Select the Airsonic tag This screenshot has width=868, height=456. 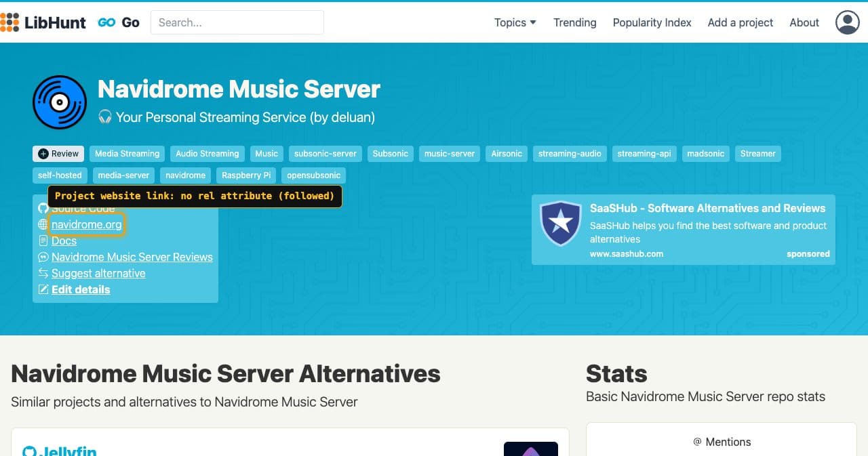pos(507,154)
